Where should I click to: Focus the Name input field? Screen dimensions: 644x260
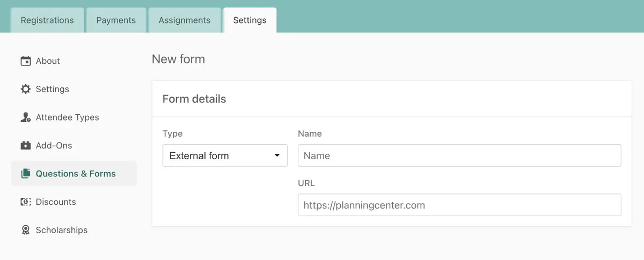[459, 155]
